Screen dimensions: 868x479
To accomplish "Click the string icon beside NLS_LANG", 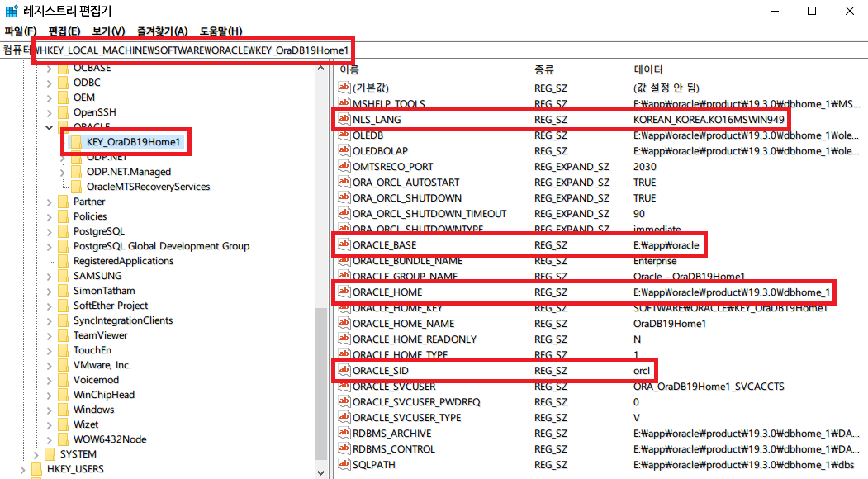I will (344, 119).
